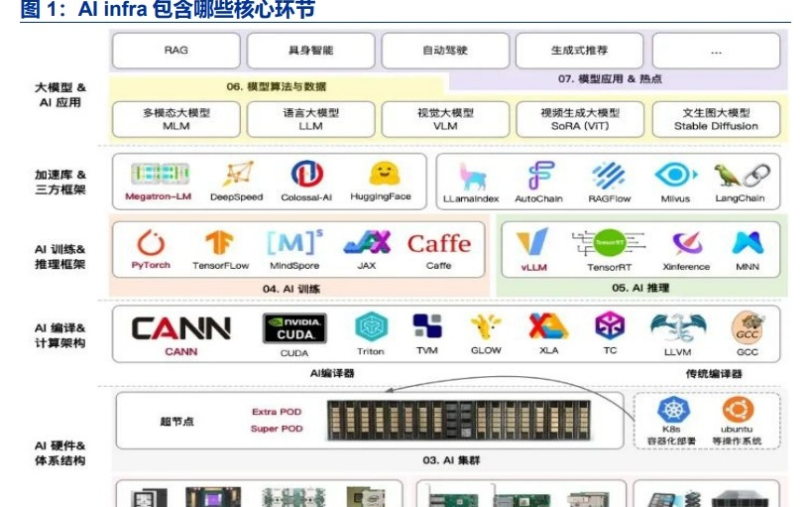Click the 多模态大模型 MLM box
The height and width of the screenshot is (507, 812).
(176, 119)
